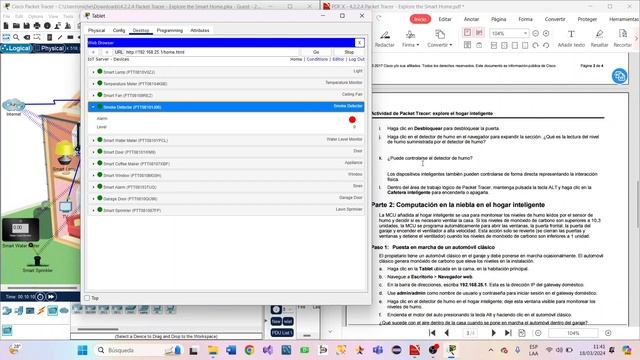
Task: Expand the Temperature Meter device row
Action: 226,83
